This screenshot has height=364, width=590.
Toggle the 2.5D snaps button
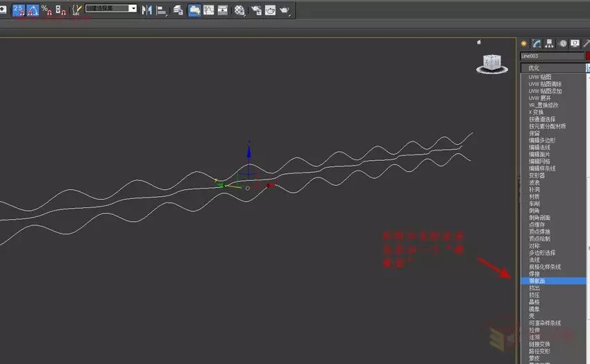19,10
